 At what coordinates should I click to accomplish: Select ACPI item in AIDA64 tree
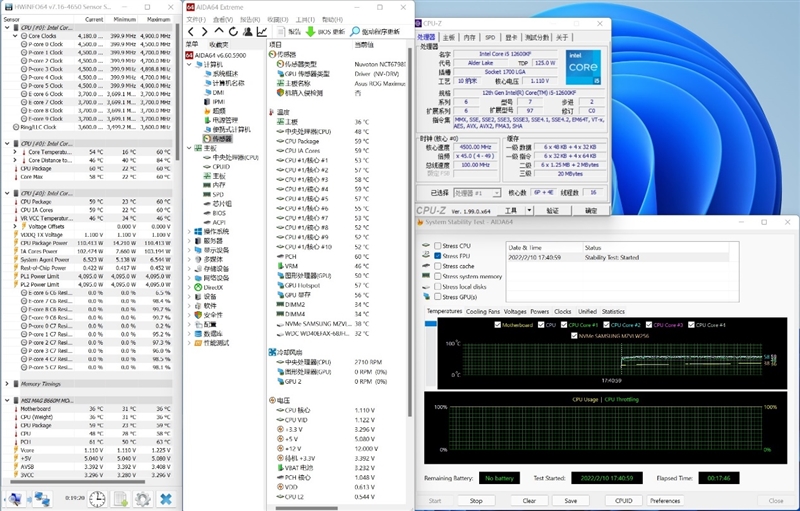click(x=214, y=222)
